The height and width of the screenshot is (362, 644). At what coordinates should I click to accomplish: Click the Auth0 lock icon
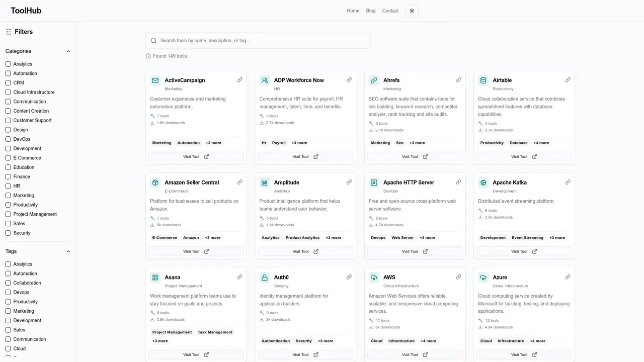click(x=265, y=278)
